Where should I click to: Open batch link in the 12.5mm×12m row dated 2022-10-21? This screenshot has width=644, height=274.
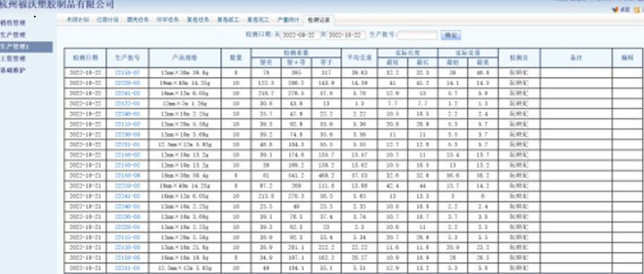coord(128,268)
